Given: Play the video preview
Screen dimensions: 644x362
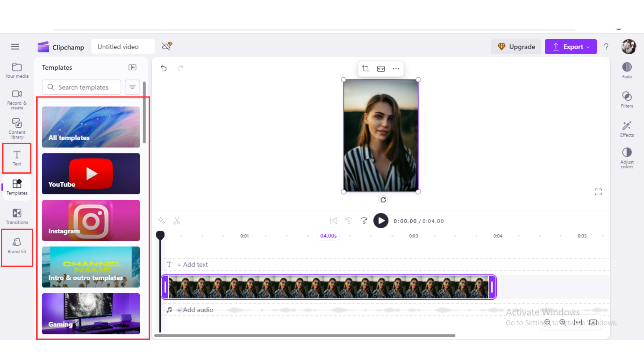Looking at the screenshot, I should pyautogui.click(x=381, y=221).
